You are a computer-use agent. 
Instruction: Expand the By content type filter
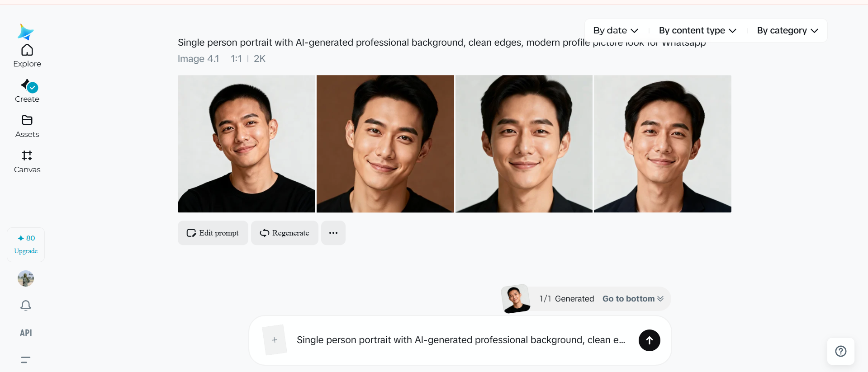click(697, 31)
